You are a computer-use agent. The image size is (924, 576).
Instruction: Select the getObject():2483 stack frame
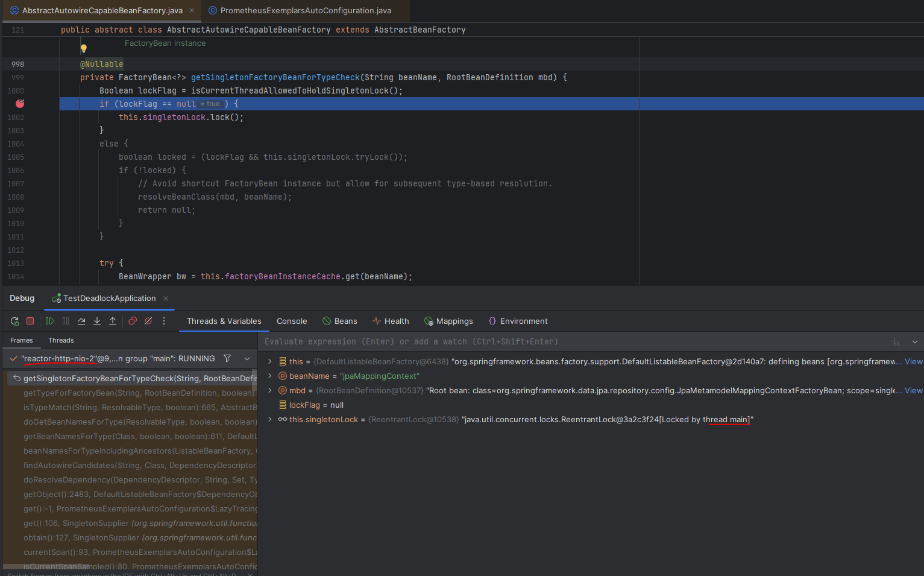pos(133,495)
